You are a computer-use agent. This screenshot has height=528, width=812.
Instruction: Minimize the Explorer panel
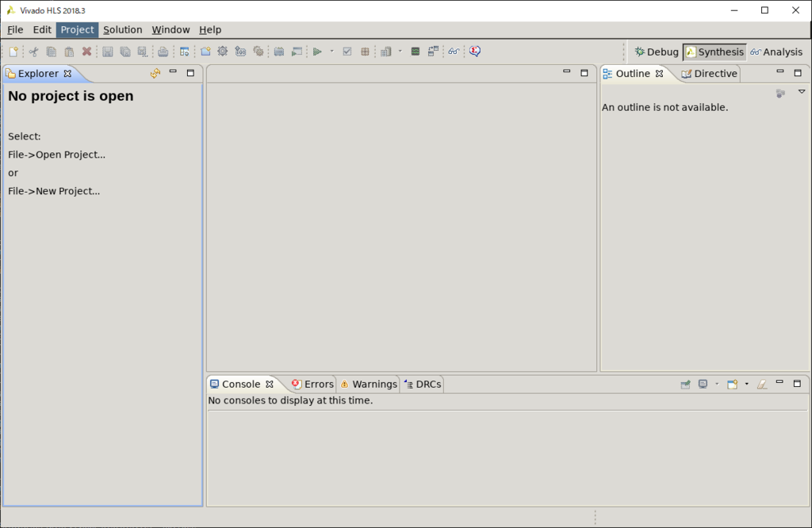click(x=173, y=72)
